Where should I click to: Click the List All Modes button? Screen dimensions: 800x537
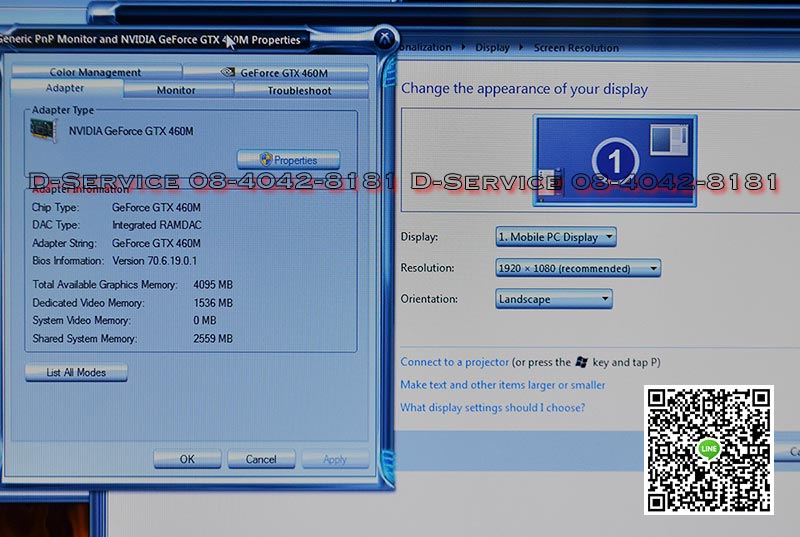pos(76,372)
